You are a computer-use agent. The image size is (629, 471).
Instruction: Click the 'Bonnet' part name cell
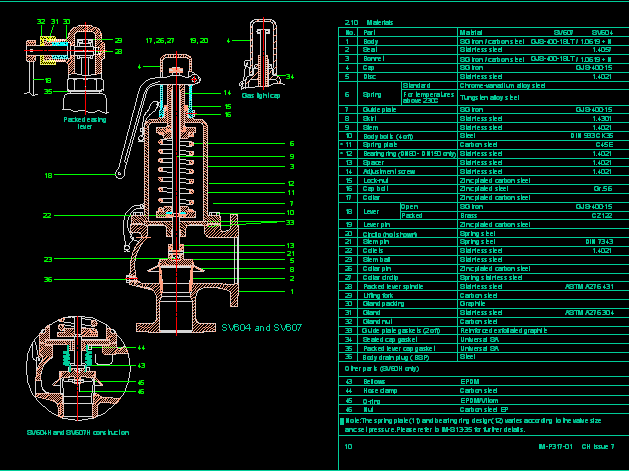click(373, 59)
